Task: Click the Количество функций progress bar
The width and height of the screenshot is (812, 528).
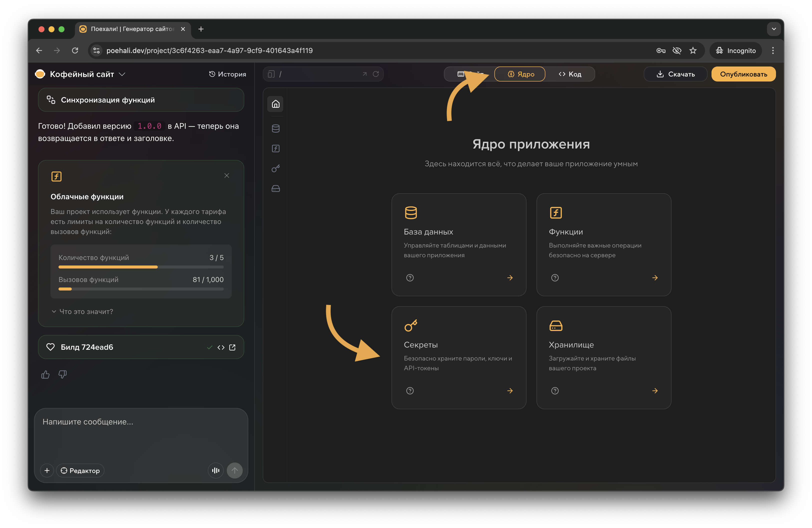Action: click(141, 267)
